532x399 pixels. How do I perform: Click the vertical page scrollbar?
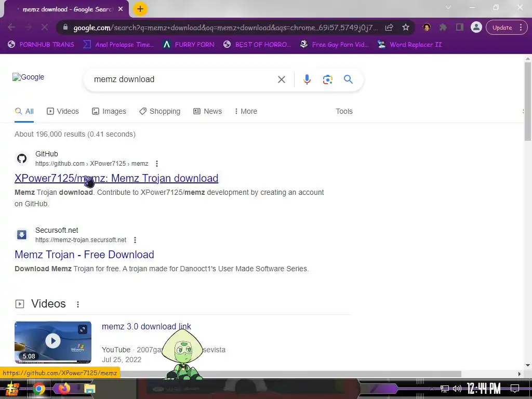528,101
